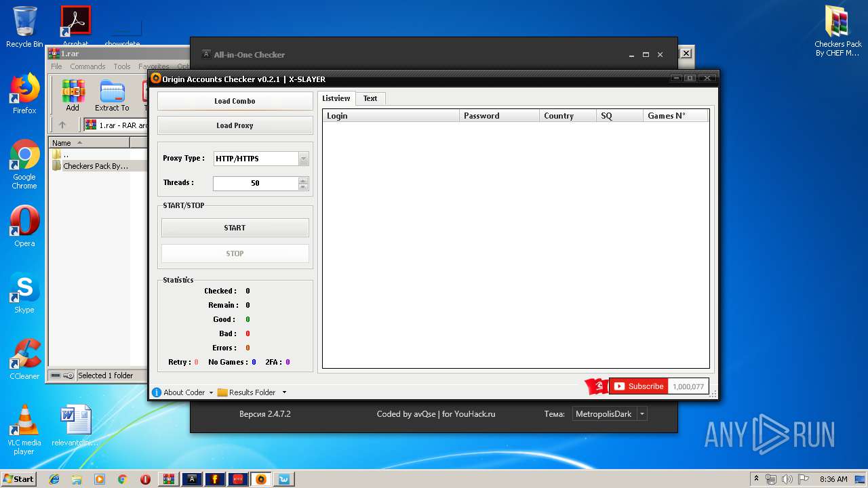Select Checkers Pack By folder in WinRAR
868x488 pixels.
[96, 166]
